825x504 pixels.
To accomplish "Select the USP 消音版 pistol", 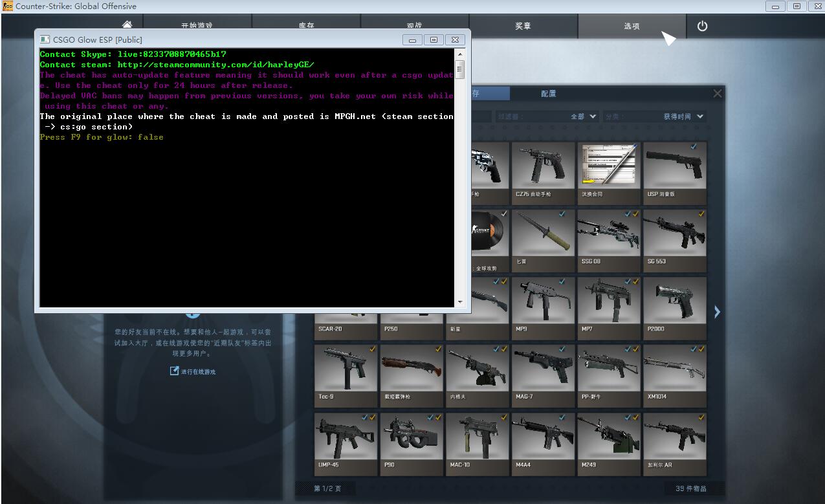I will pos(675,173).
